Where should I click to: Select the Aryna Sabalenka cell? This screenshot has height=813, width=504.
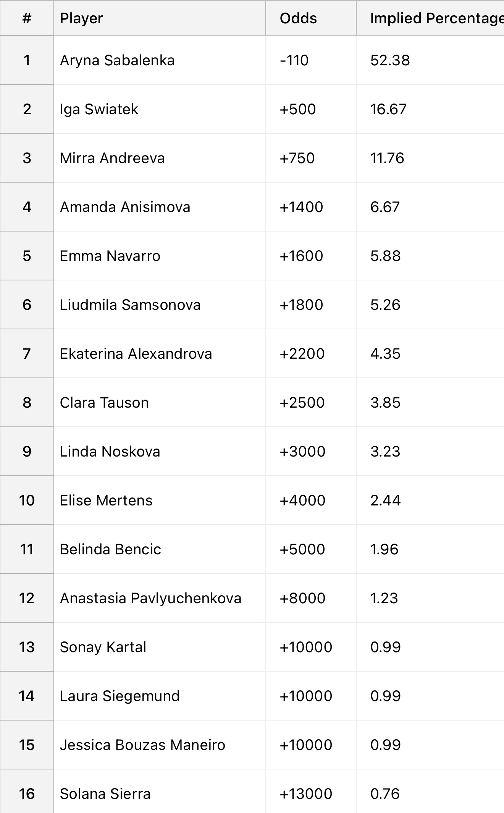[x=160, y=60]
